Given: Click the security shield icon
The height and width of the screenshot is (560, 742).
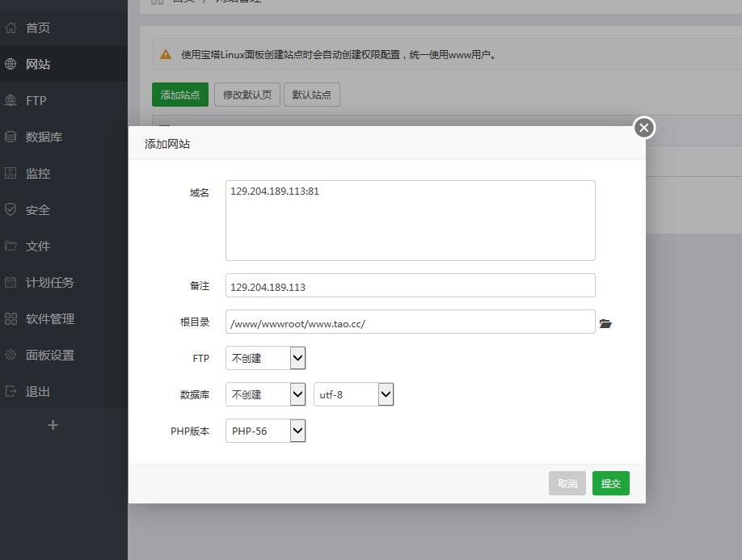Looking at the screenshot, I should click(11, 210).
